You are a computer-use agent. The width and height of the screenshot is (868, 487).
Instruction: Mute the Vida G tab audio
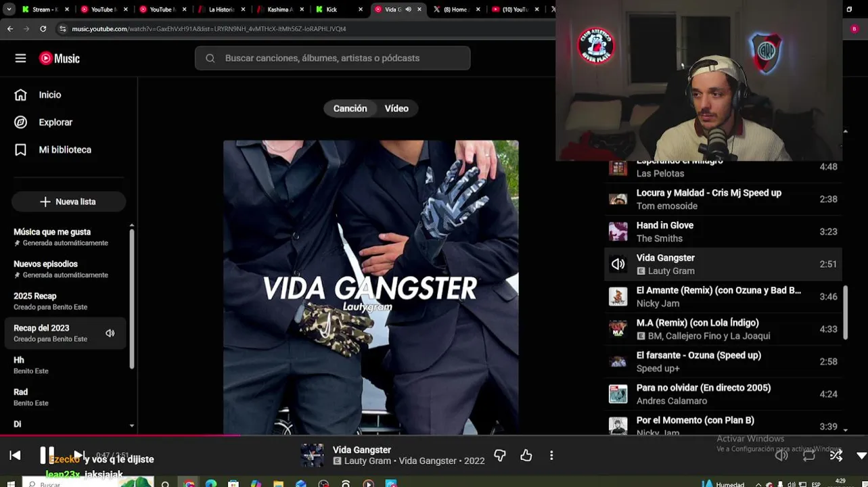(x=408, y=9)
